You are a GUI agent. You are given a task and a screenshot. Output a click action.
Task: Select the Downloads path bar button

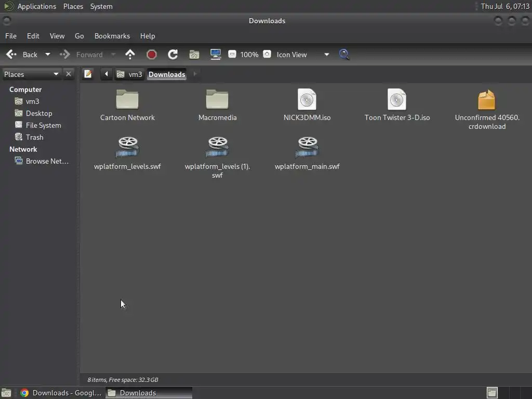point(167,74)
